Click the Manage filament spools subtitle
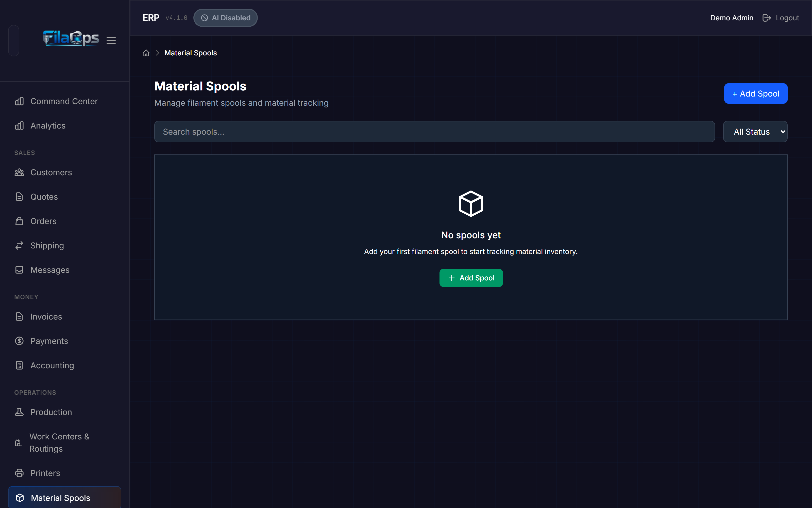 pyautogui.click(x=241, y=103)
